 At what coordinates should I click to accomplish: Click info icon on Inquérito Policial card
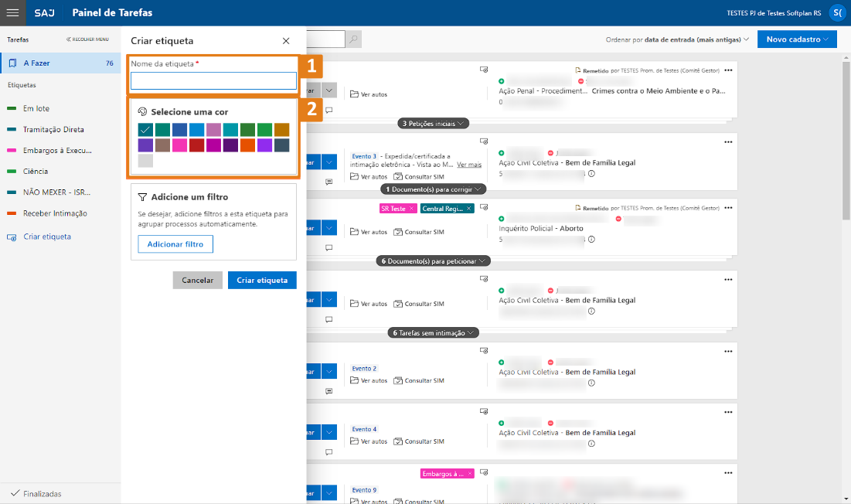(x=591, y=240)
